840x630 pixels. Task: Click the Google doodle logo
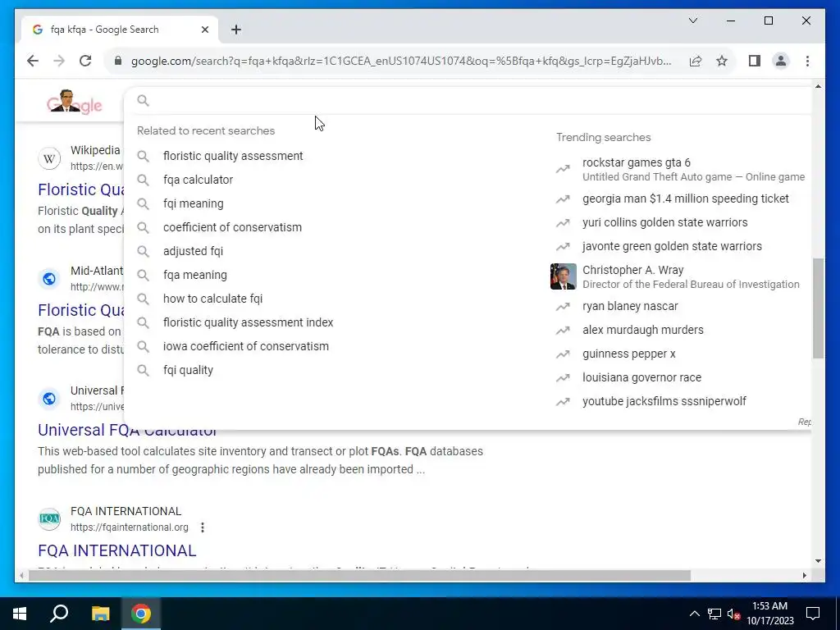point(75,101)
